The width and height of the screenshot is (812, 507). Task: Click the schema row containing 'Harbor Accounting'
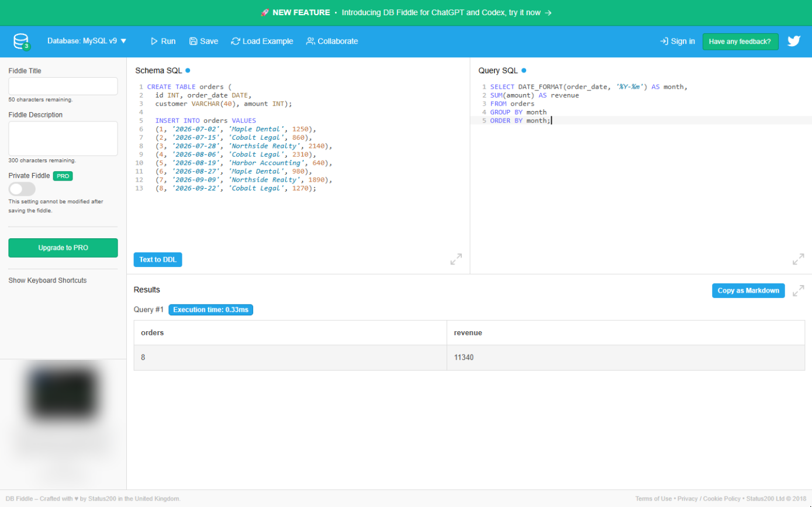tap(244, 163)
